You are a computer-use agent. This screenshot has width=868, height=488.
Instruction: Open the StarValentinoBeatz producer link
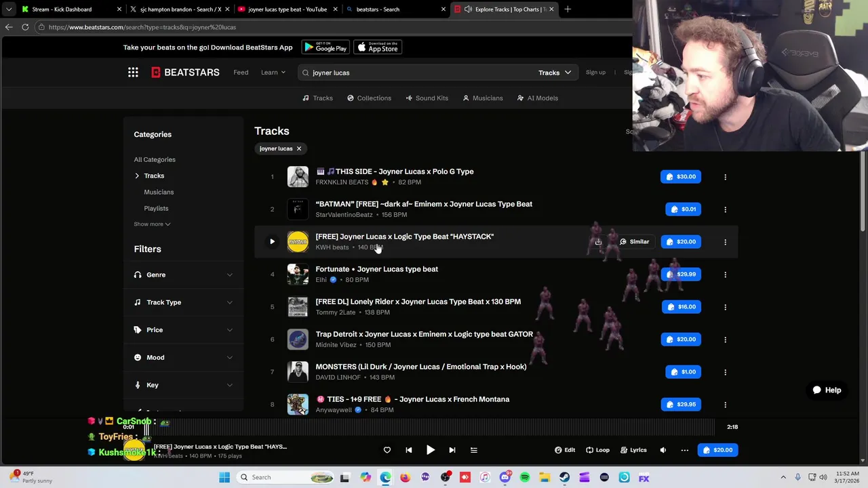click(344, 215)
